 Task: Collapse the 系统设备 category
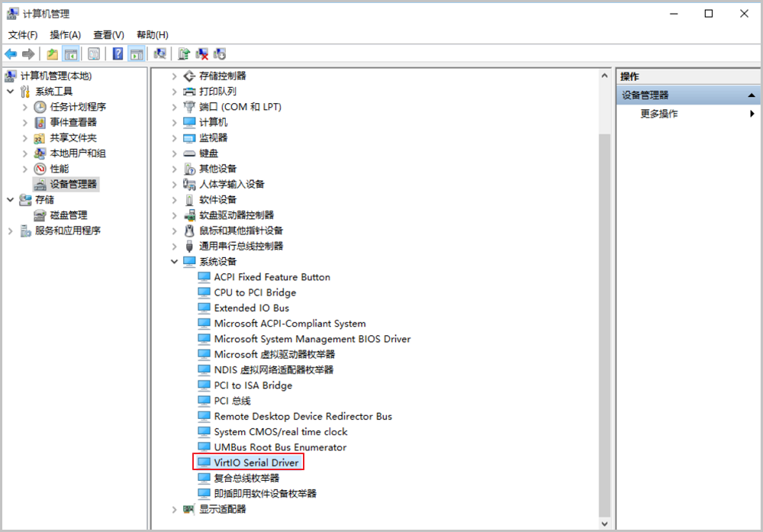click(174, 261)
